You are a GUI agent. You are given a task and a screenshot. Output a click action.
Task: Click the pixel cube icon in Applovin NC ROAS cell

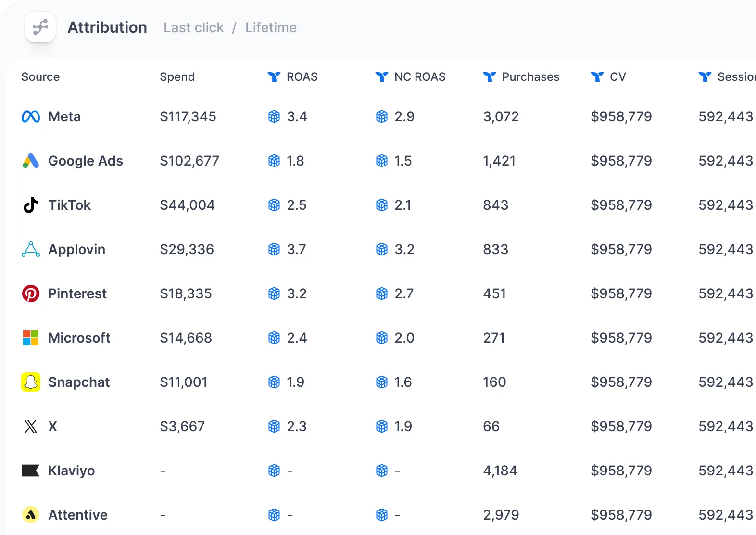coord(382,249)
